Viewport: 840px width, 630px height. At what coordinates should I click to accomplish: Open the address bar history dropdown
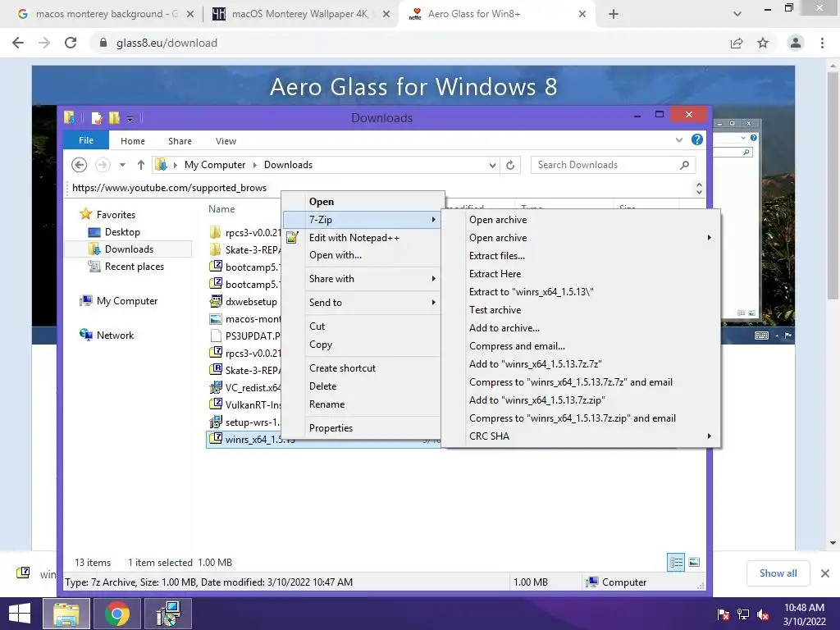pyautogui.click(x=492, y=165)
